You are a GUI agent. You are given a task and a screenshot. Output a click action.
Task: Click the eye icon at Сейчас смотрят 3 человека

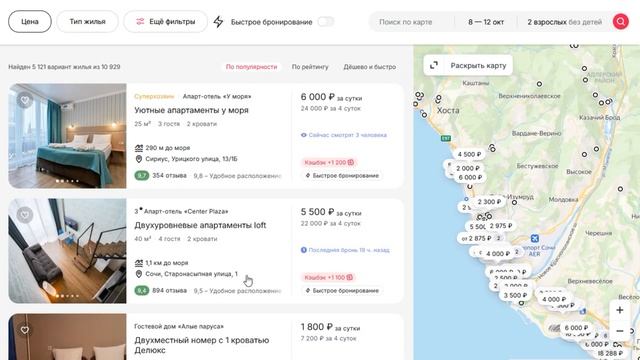pos(304,135)
